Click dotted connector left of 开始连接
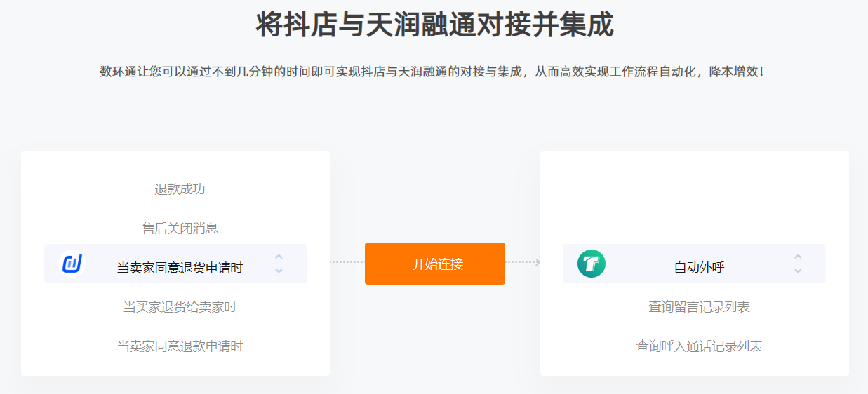This screenshot has height=394, width=868. (x=347, y=262)
